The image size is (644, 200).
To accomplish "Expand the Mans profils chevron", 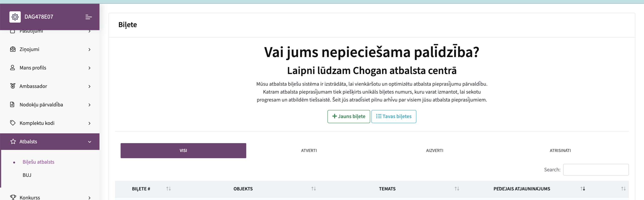I will (x=90, y=68).
